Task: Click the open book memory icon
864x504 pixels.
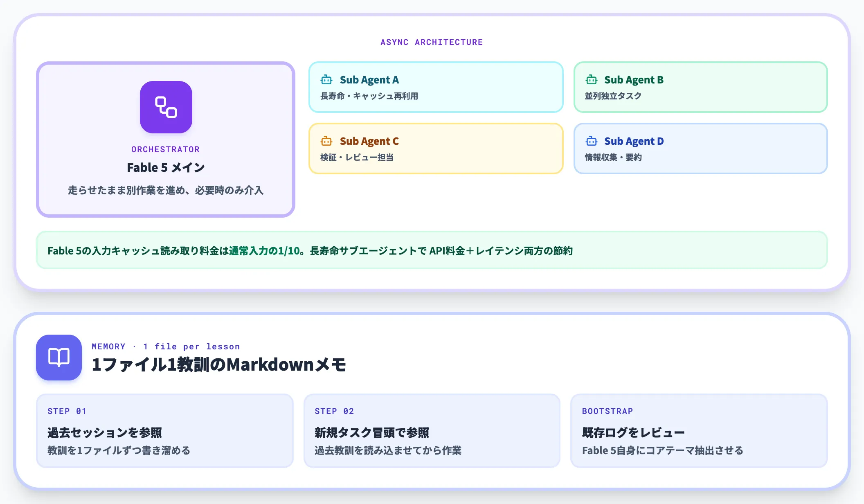Action: 59,357
